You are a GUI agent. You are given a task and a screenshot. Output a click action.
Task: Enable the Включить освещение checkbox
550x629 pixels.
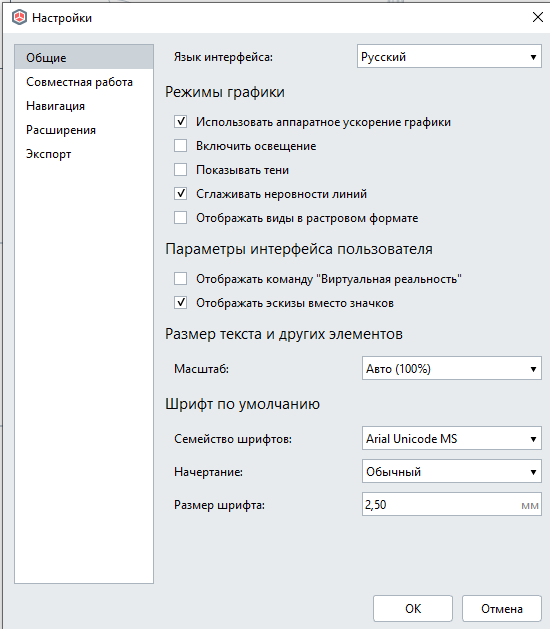tap(181, 146)
